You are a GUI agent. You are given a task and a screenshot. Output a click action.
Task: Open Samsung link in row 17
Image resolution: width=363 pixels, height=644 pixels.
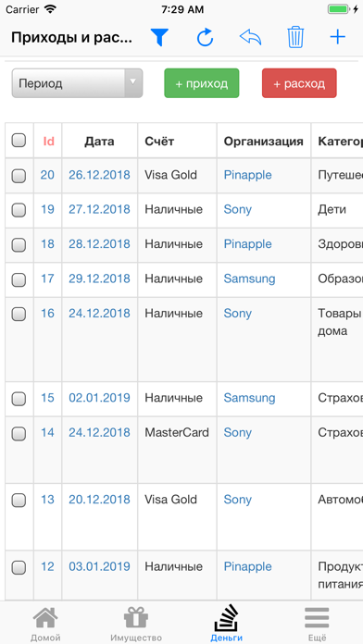(x=249, y=279)
